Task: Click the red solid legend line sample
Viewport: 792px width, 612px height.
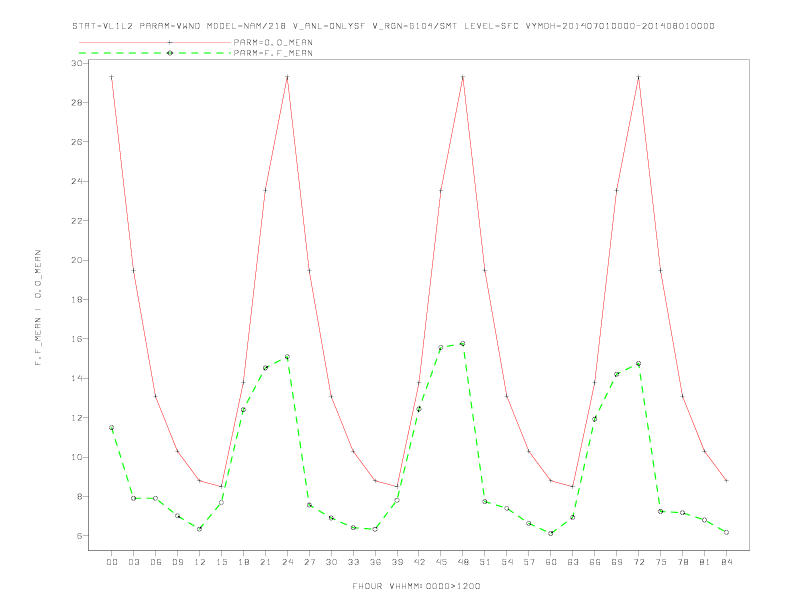Action: coord(155,42)
